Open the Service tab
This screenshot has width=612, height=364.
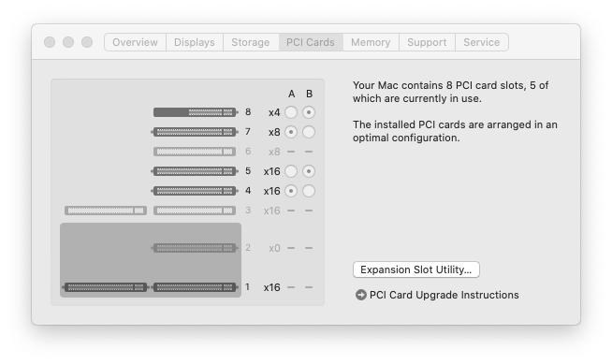(x=482, y=42)
